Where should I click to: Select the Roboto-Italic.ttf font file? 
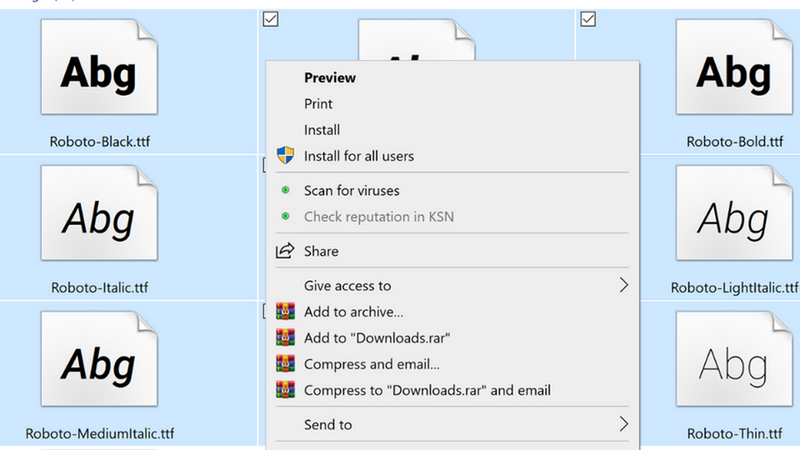click(99, 213)
